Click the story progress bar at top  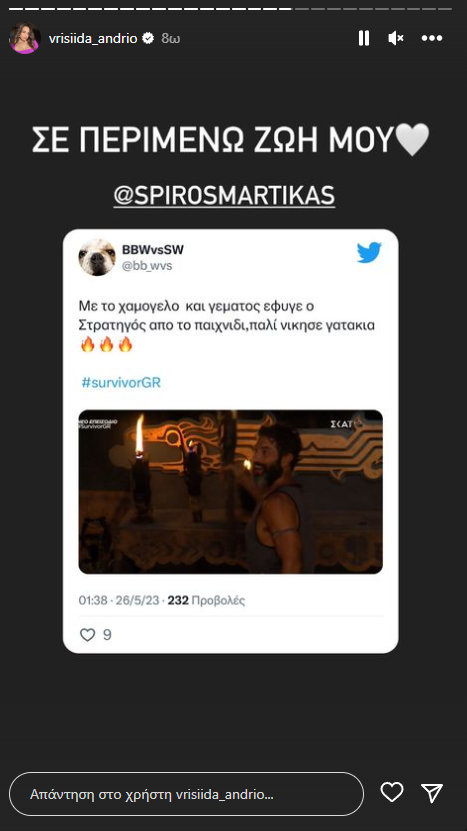(x=231, y=9)
